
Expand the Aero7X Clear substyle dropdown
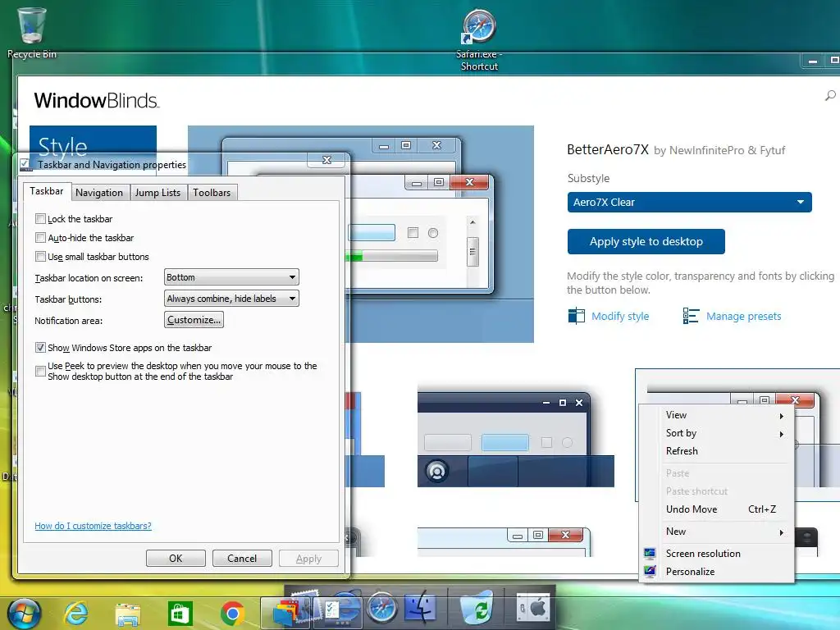click(x=689, y=202)
